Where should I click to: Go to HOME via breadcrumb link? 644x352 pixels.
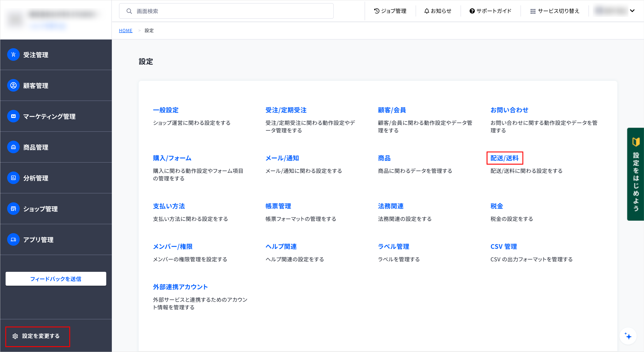tap(125, 30)
